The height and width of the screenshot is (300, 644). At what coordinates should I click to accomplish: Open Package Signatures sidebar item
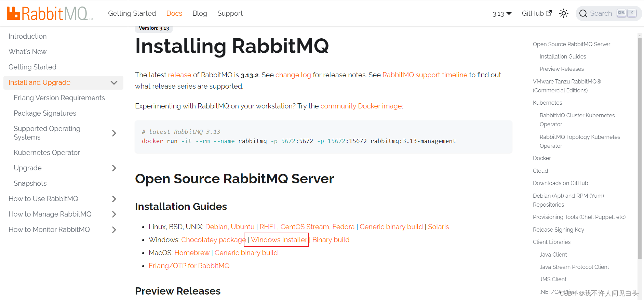tap(45, 113)
